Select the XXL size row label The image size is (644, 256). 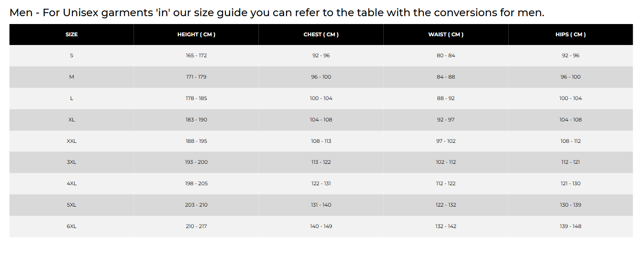[72, 141]
